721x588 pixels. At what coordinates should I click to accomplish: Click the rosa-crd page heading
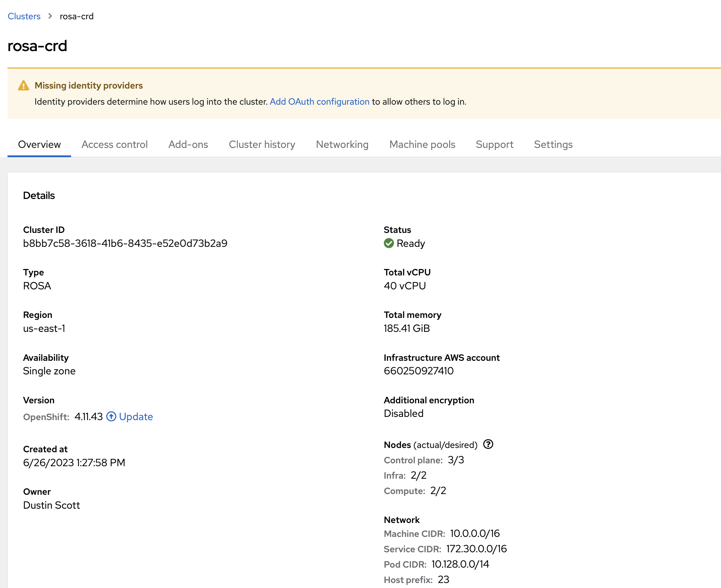[37, 46]
